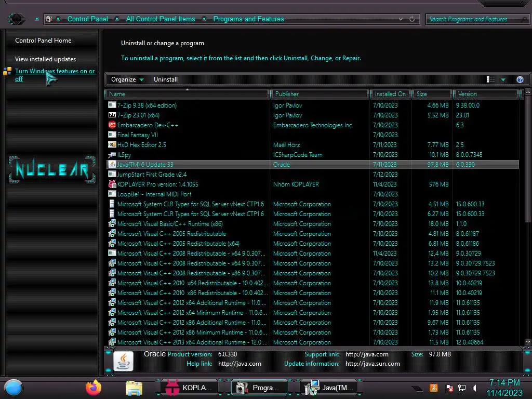Launch Firefox from the taskbar
This screenshot has height=399, width=532.
click(94, 388)
